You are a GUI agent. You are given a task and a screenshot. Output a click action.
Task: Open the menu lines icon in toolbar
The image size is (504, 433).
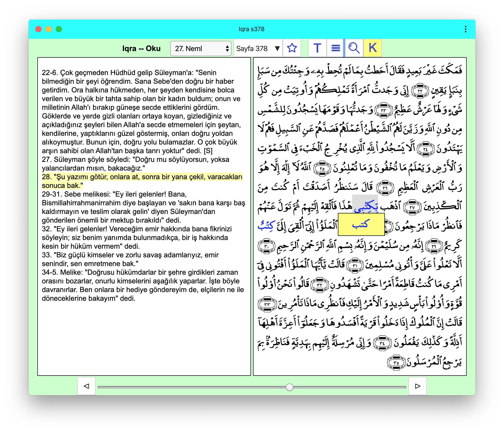(336, 48)
